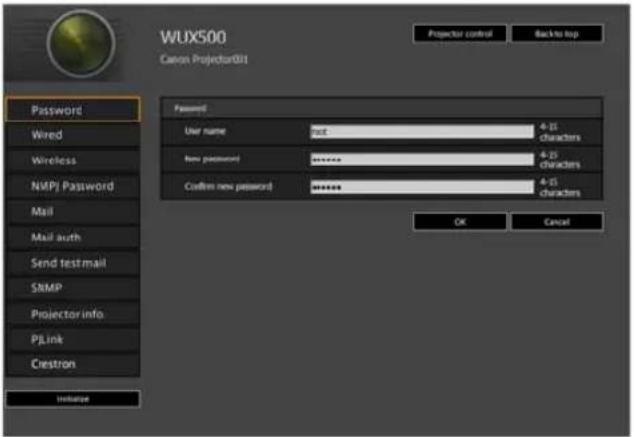Open the Crestron settings
This screenshot has height=437, width=634.
(x=73, y=364)
